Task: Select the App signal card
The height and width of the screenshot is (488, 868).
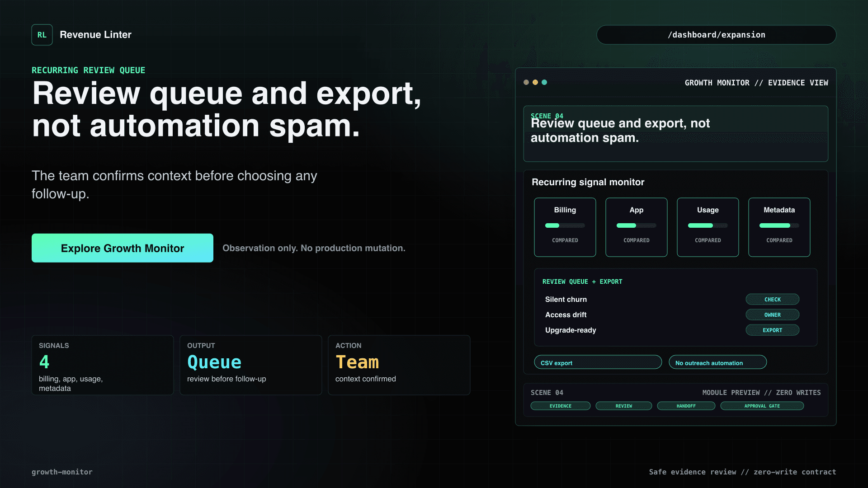Action: 637,227
